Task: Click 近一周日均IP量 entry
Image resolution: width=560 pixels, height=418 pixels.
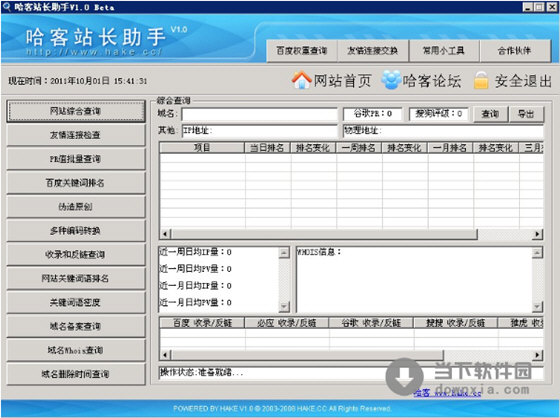Action: [x=195, y=252]
